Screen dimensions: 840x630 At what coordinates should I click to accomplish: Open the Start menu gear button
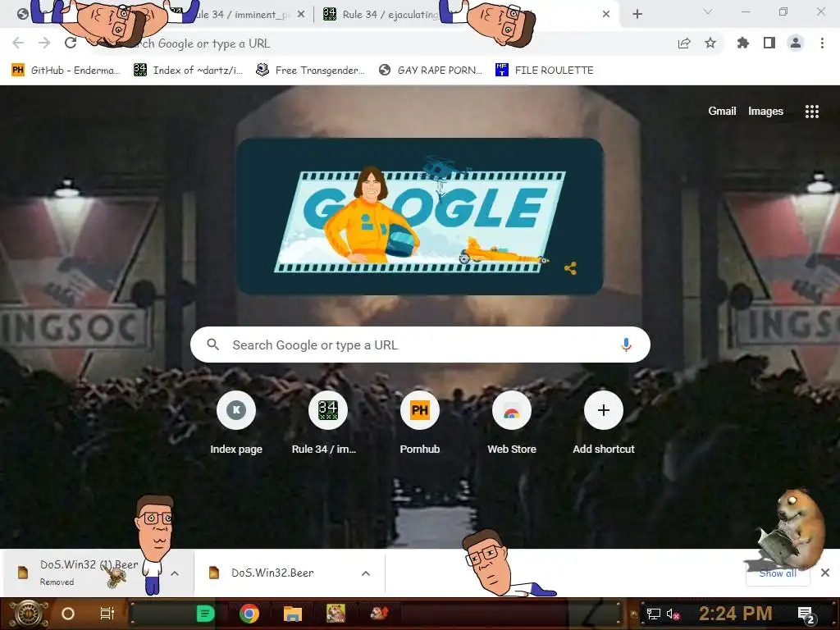pos(29,614)
